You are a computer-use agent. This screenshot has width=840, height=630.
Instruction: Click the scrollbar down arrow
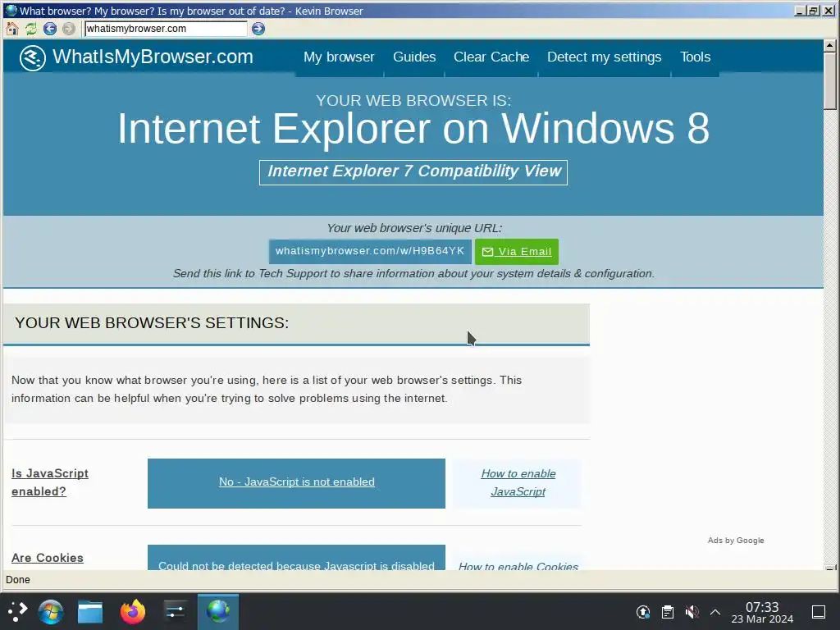(x=830, y=568)
